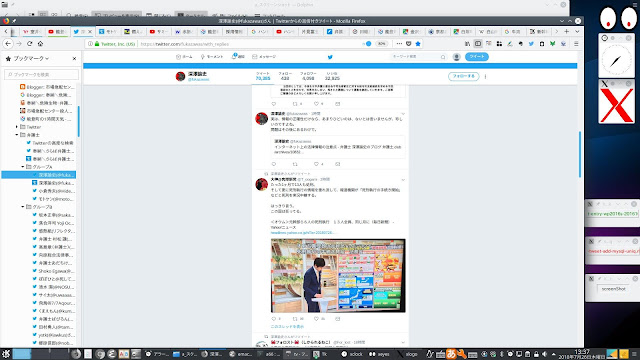Viewport: 640px width, 360px height.
Task: Close the active Twitter tab
Action: click(90, 31)
